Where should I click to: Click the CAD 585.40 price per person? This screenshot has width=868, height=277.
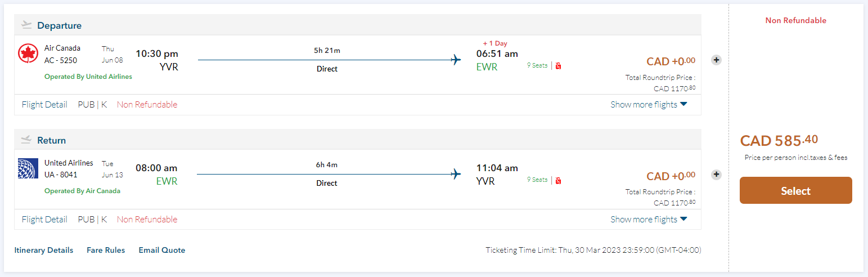[x=780, y=140]
